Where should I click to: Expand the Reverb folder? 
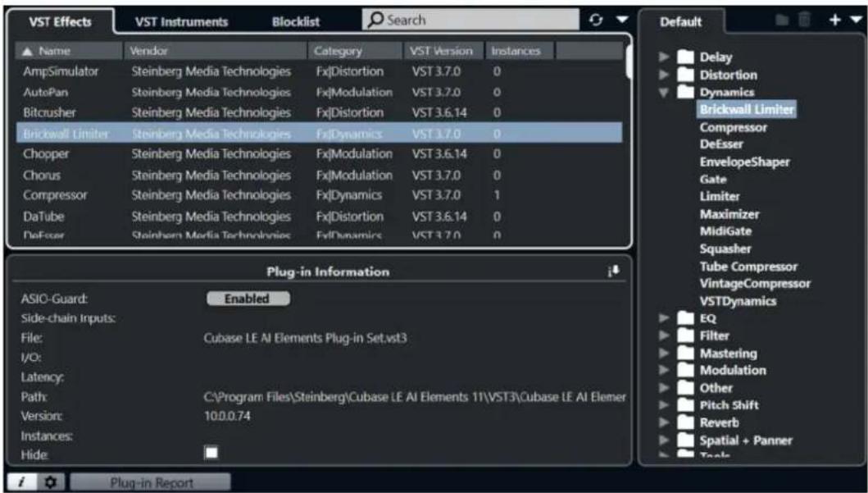click(664, 422)
